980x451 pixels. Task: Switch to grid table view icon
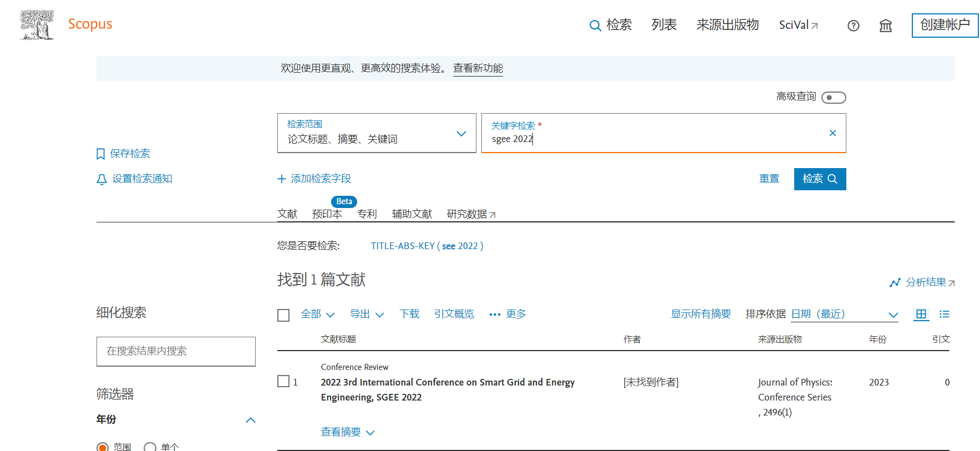point(921,315)
